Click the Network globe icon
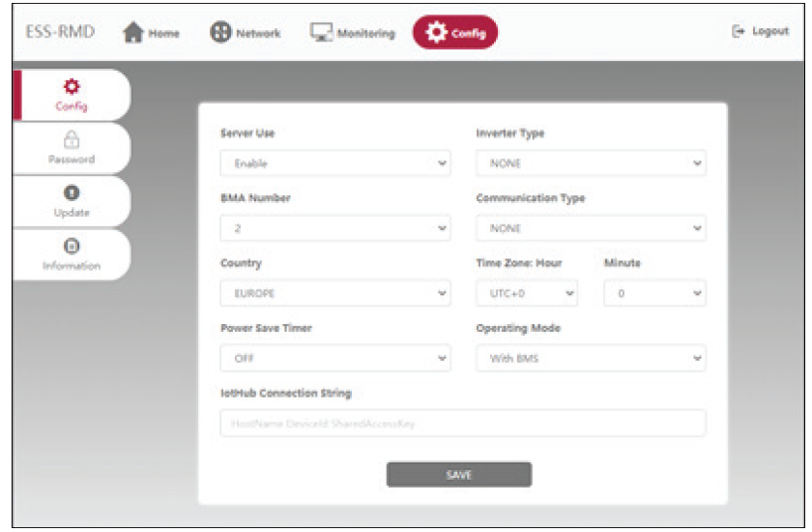This screenshot has width=812, height=532. (x=220, y=32)
